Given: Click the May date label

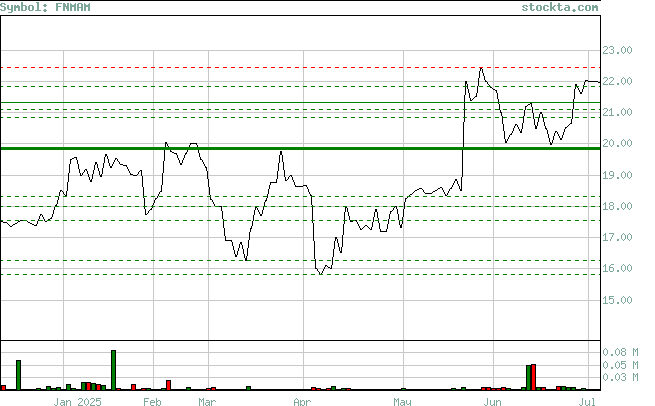Looking at the screenshot, I should click(402, 402).
